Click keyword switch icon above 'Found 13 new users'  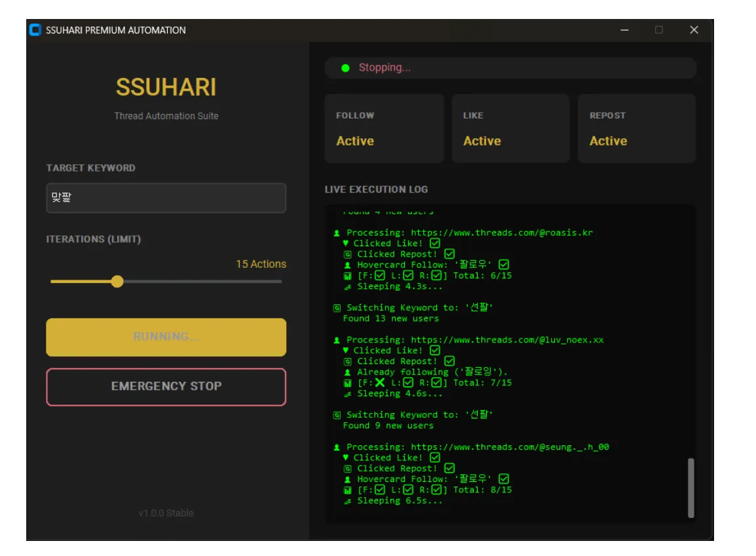tap(337, 308)
